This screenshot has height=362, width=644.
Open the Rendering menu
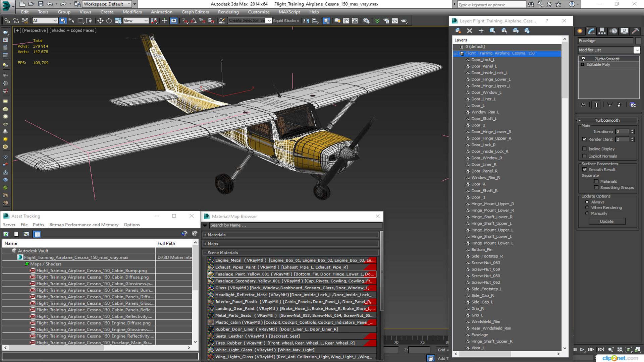[228, 12]
